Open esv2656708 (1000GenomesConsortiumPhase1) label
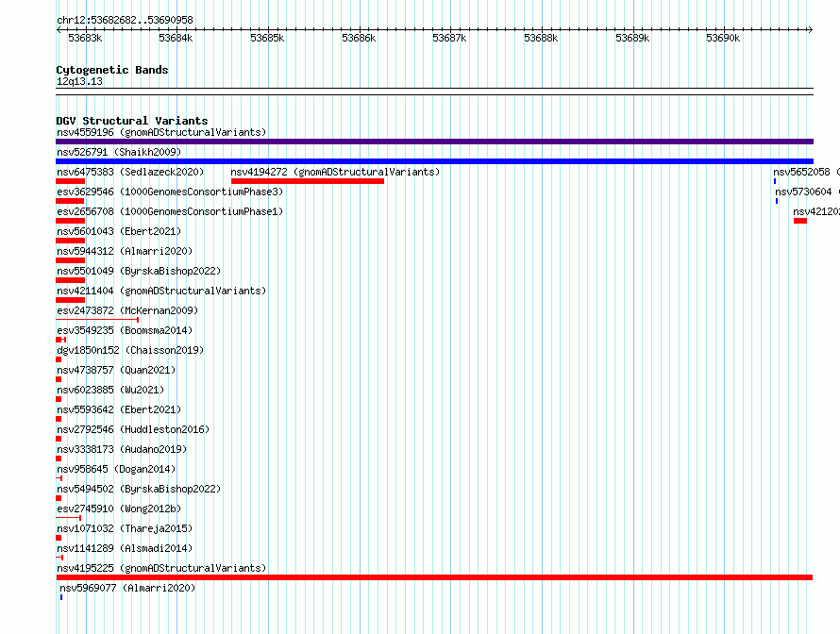This screenshot has width=840, height=634. (170, 211)
